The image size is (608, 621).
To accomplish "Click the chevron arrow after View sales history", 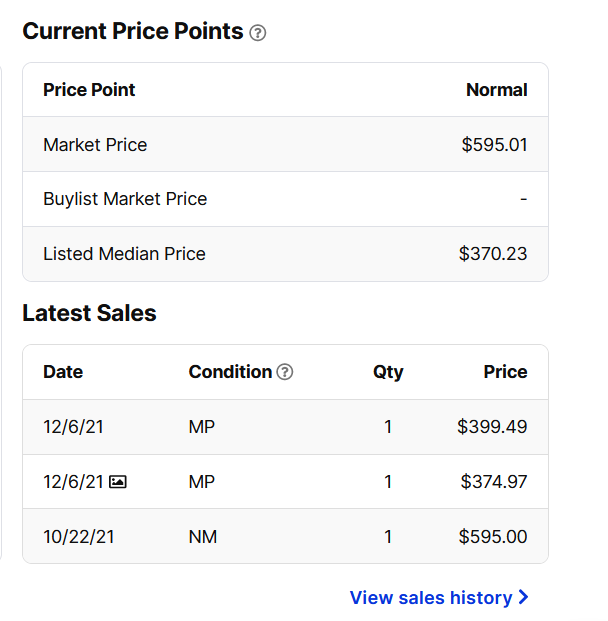I will pos(523,597).
